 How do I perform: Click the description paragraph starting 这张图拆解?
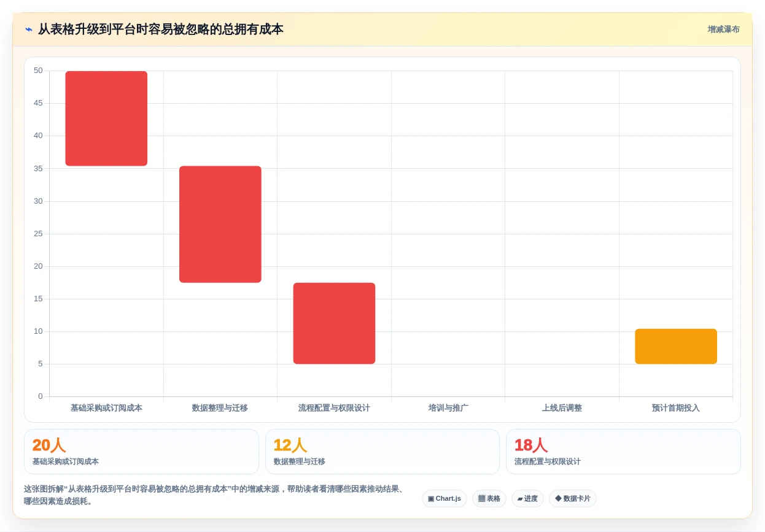pyautogui.click(x=214, y=495)
